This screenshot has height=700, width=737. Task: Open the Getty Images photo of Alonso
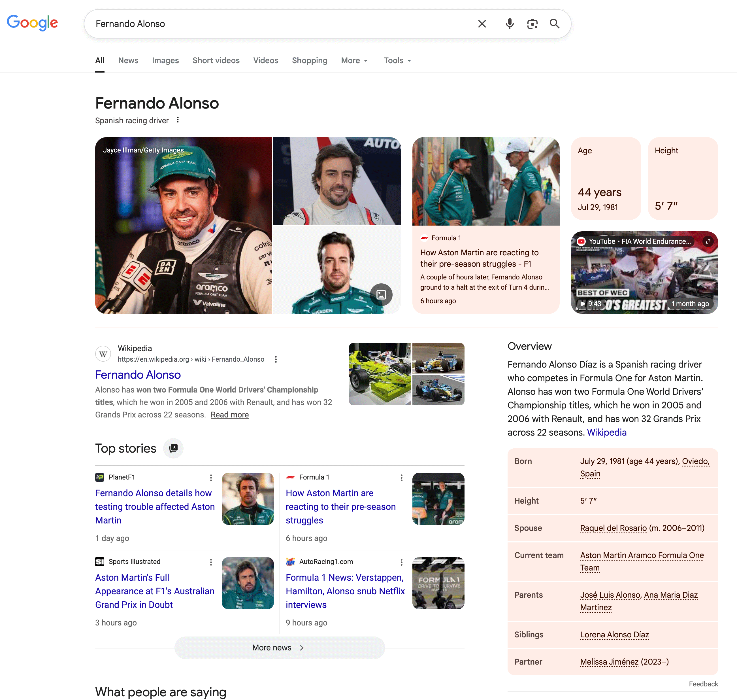point(183,226)
